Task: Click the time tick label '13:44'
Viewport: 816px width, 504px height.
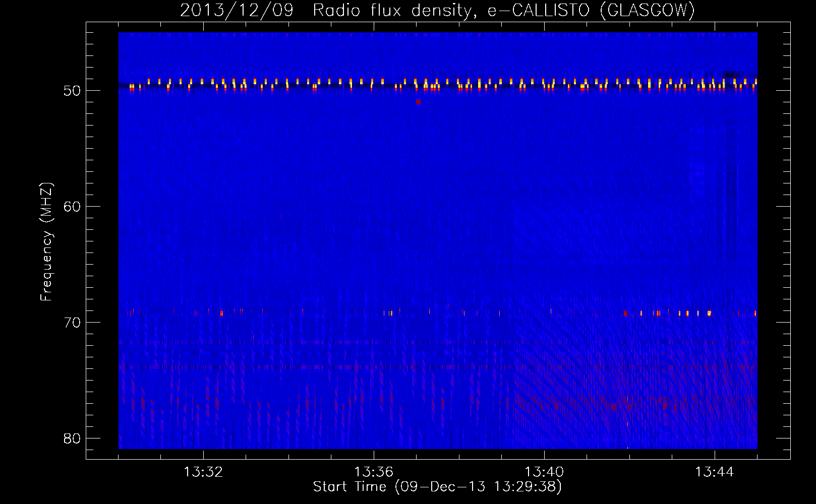Action: [715, 472]
